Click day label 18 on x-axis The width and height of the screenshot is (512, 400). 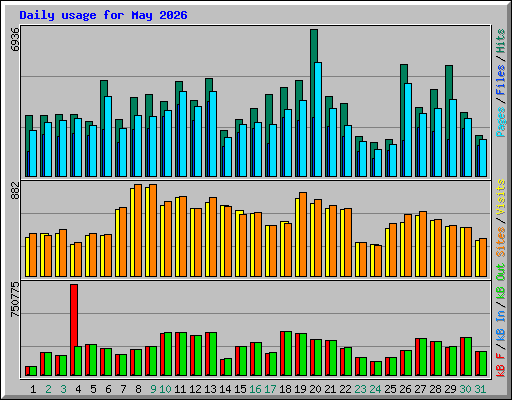click(285, 389)
